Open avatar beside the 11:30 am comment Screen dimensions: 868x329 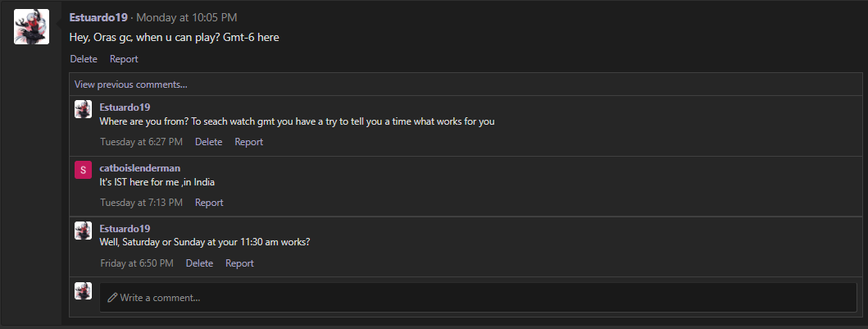pyautogui.click(x=83, y=231)
